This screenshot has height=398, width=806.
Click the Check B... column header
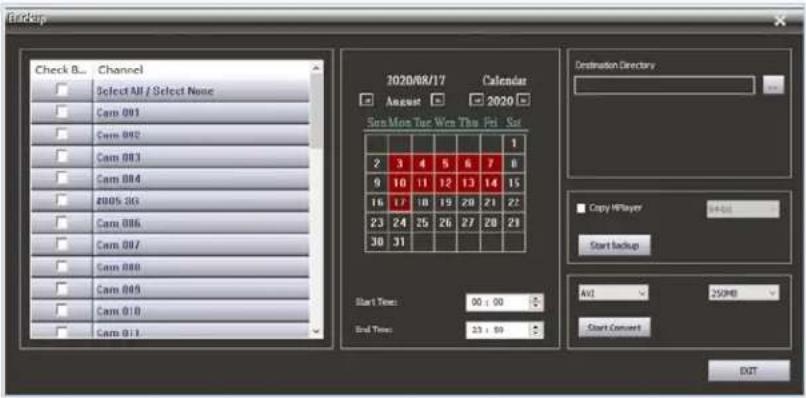(x=62, y=69)
